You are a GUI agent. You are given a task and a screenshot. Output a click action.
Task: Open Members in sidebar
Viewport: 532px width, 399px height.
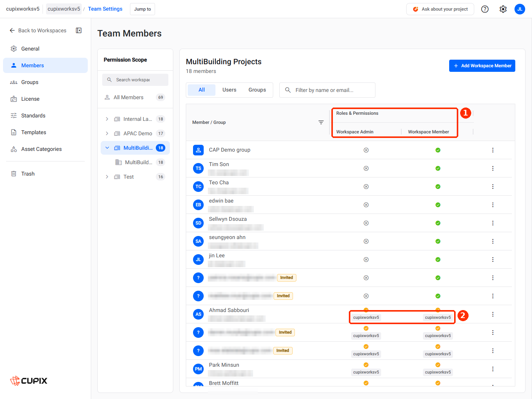(45, 65)
